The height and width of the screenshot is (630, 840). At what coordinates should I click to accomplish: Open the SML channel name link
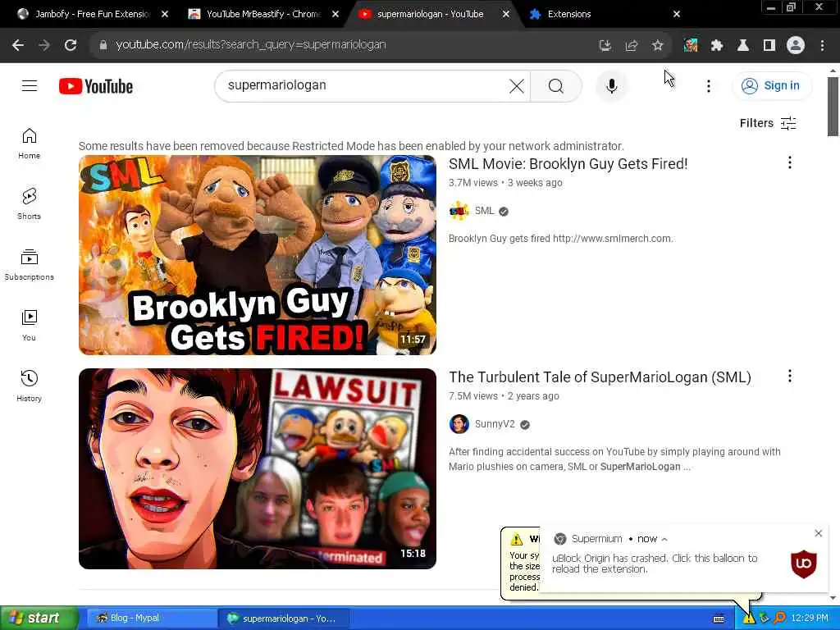(484, 211)
